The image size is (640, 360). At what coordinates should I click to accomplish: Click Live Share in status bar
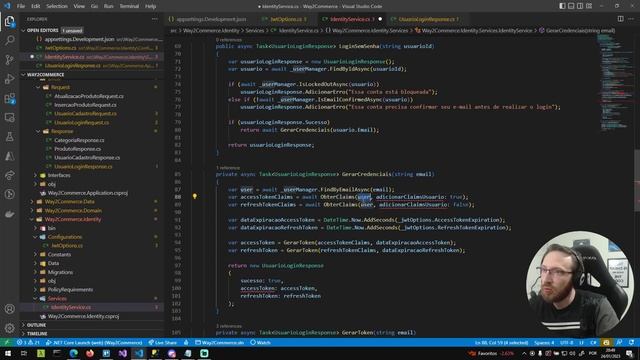pyautogui.click(x=163, y=342)
